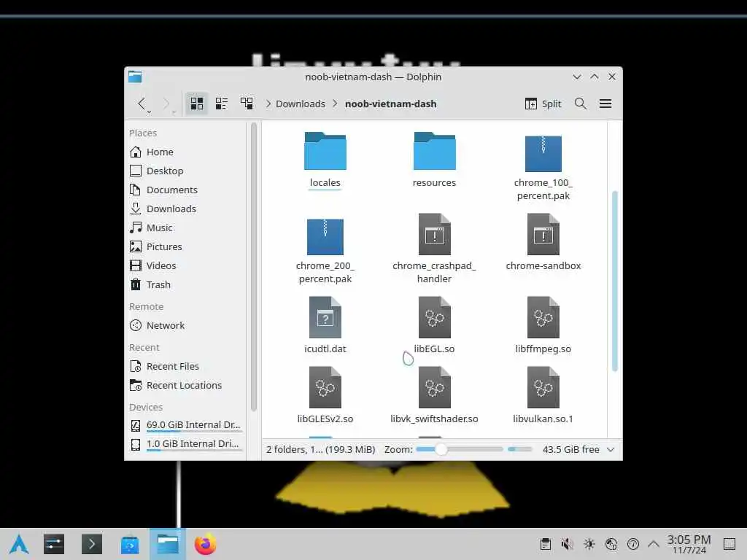Select the resources folder icon

pos(435,151)
